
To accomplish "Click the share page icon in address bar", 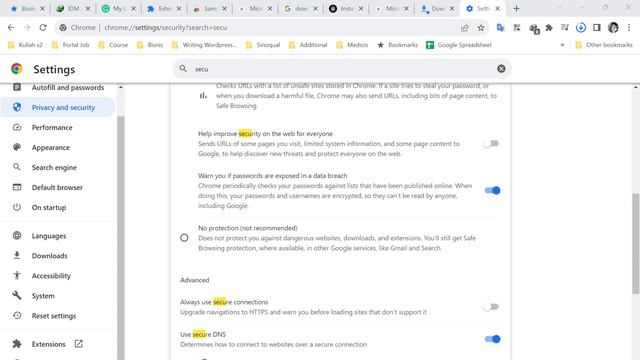I will [x=464, y=27].
